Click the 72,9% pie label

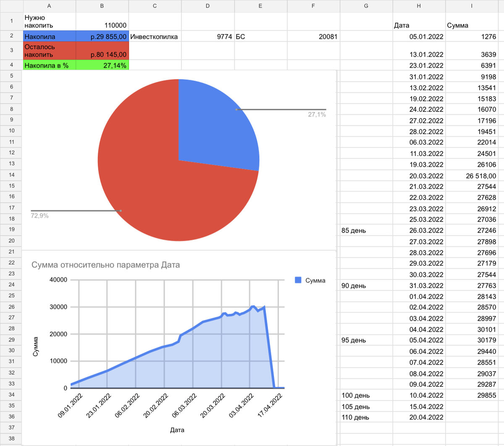click(39, 216)
